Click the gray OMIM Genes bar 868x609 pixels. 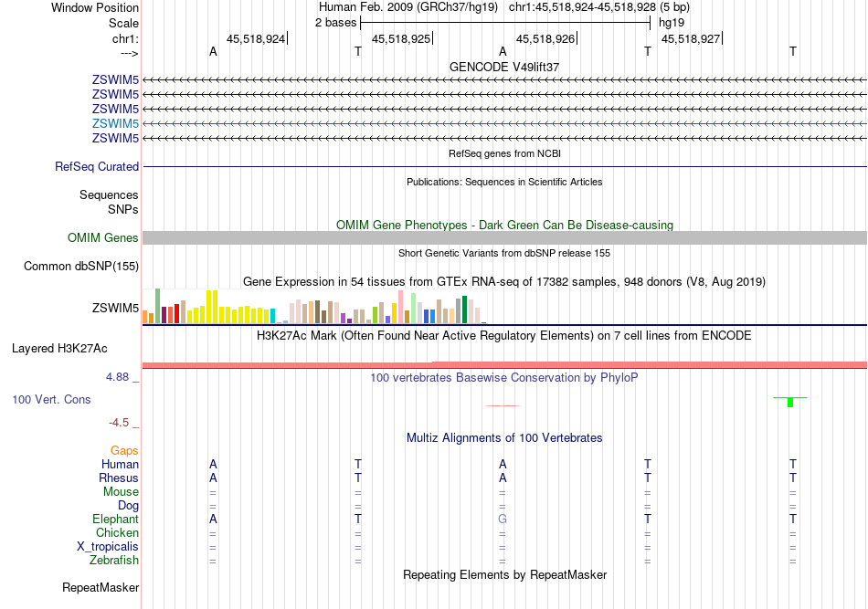(x=504, y=237)
